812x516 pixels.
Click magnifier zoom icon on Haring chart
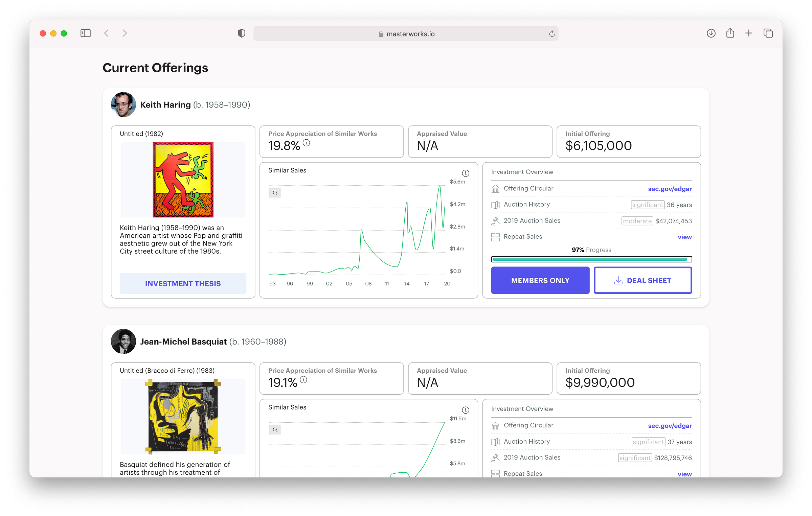[275, 193]
